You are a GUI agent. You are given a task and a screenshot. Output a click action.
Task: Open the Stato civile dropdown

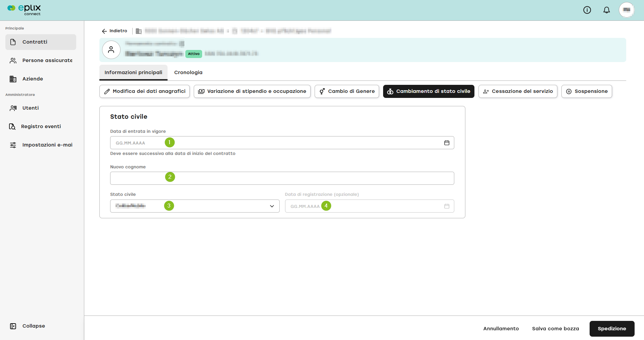[x=195, y=206]
